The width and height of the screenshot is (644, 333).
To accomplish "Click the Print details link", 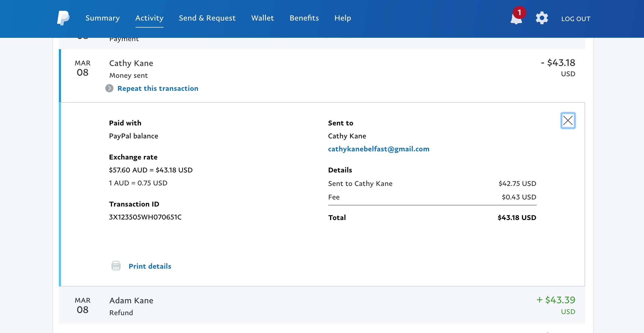I will point(150,266).
